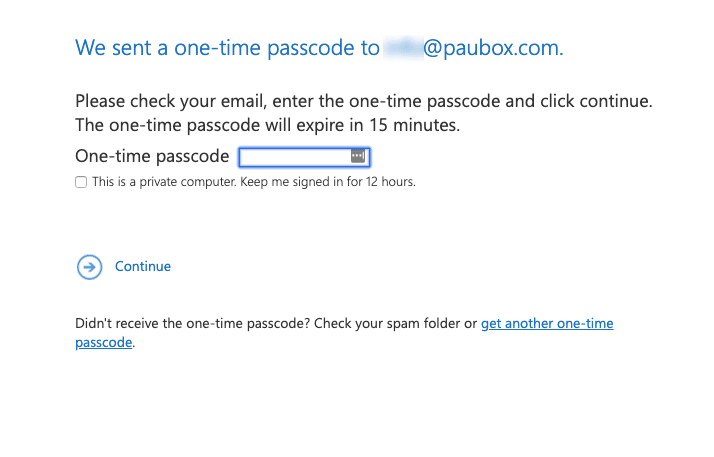
Task: Enable the private computer checkbox
Action: click(81, 182)
